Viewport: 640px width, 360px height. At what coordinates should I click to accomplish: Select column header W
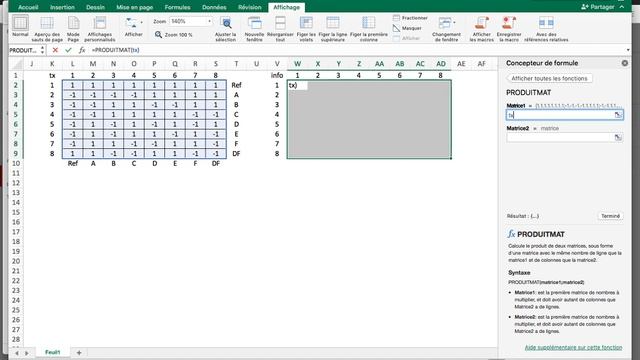(298, 64)
